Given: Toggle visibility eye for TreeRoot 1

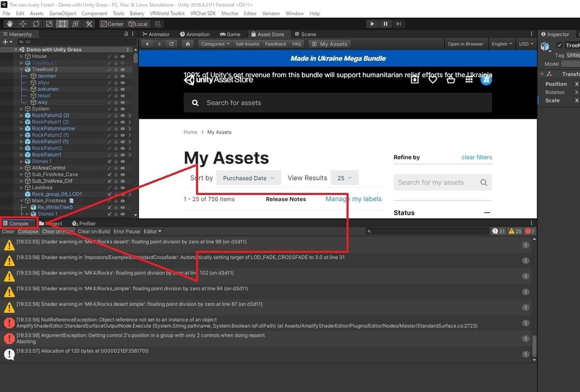Looking at the screenshot, I should (123, 63).
